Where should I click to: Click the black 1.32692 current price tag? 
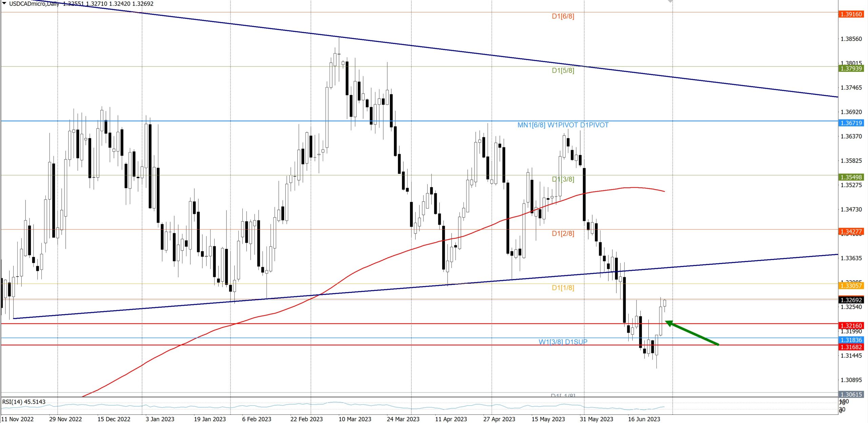click(851, 300)
